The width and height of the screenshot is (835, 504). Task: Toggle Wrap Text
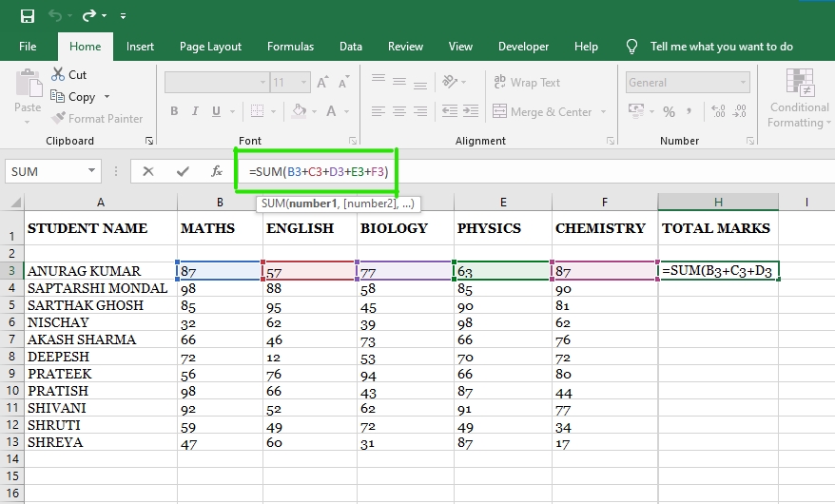pos(526,83)
